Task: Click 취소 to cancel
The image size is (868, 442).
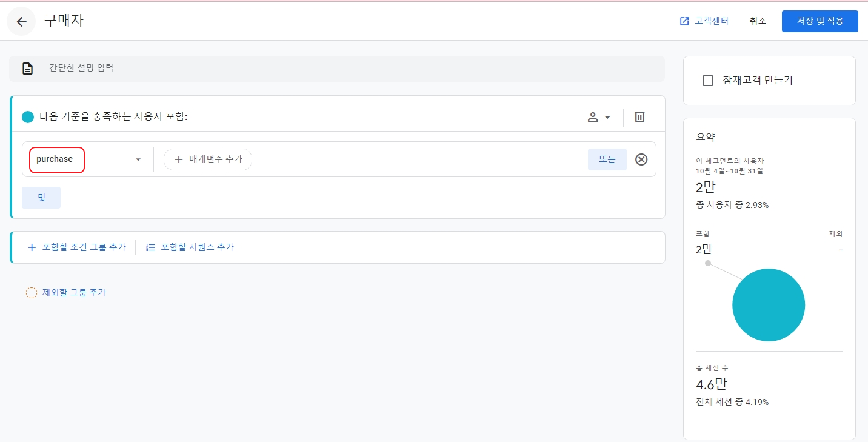Action: click(x=758, y=21)
